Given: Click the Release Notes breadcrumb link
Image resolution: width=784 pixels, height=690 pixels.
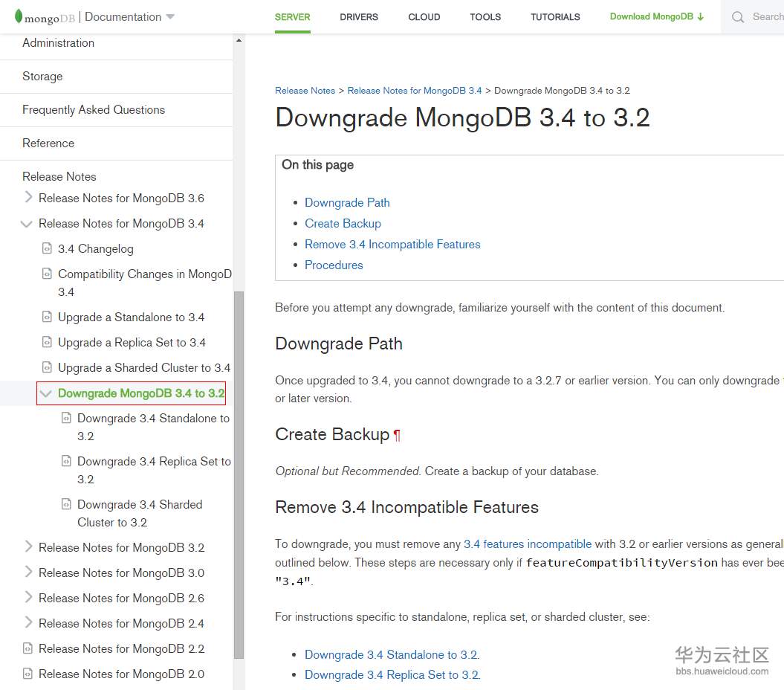Looking at the screenshot, I should pyautogui.click(x=305, y=91).
